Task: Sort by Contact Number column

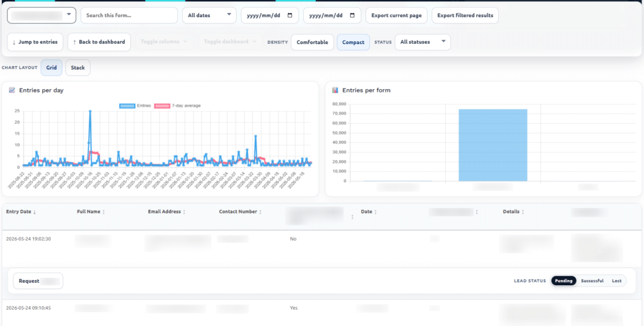Action: coord(240,212)
